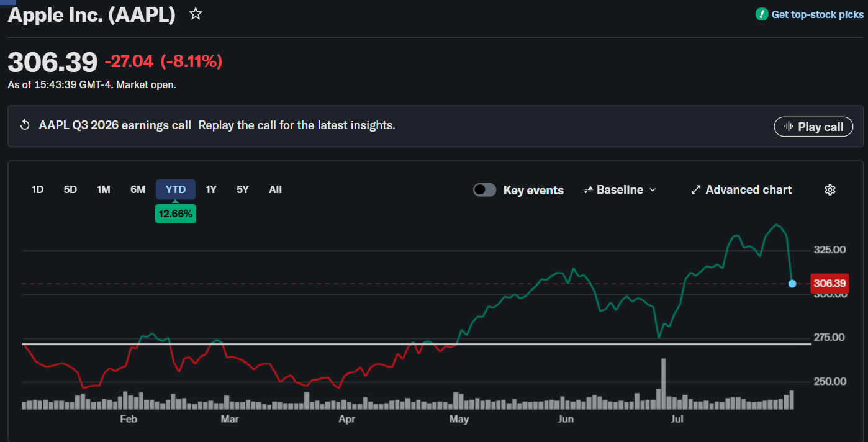868x442 pixels.
Task: Click the AAPL Q3 2026 earnings call title
Action: click(x=115, y=125)
